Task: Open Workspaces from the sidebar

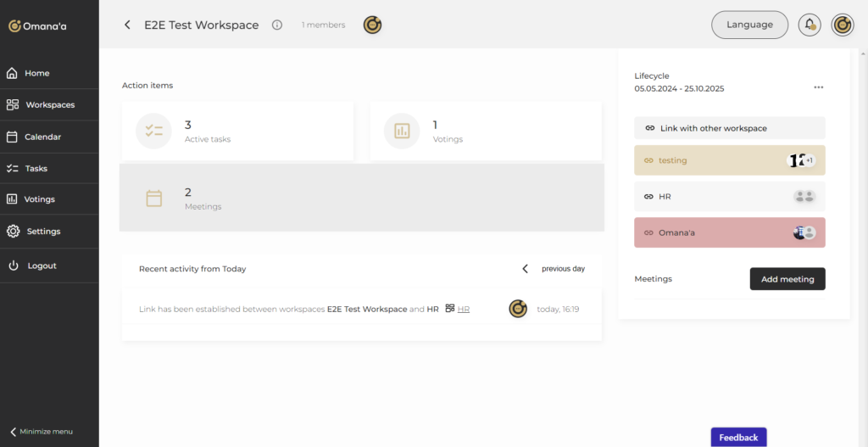Action: click(x=49, y=105)
